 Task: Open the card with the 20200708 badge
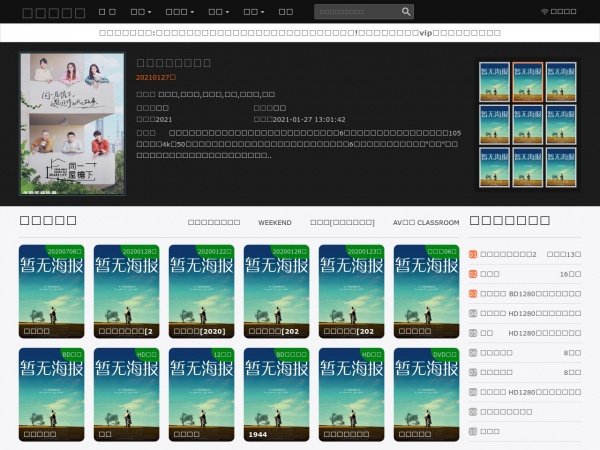coord(51,292)
